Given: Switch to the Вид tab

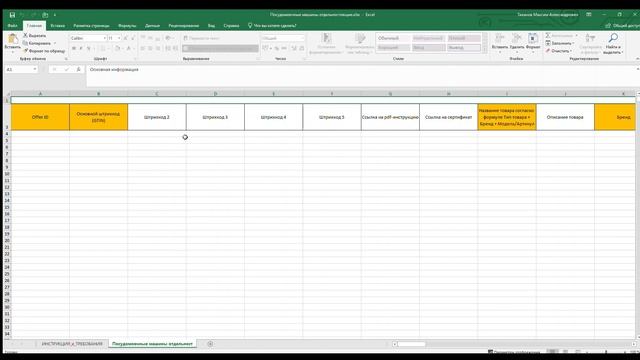Looking at the screenshot, I should click(211, 25).
